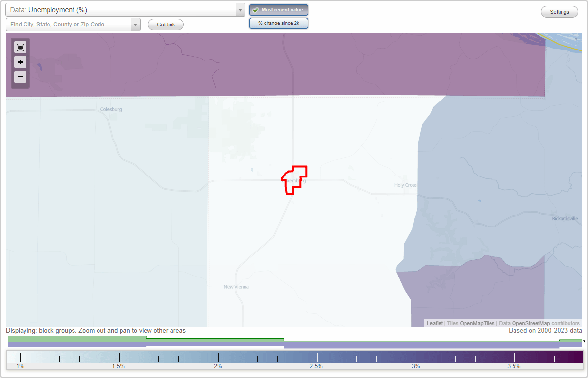Click the Colesburg map label

(x=111, y=109)
